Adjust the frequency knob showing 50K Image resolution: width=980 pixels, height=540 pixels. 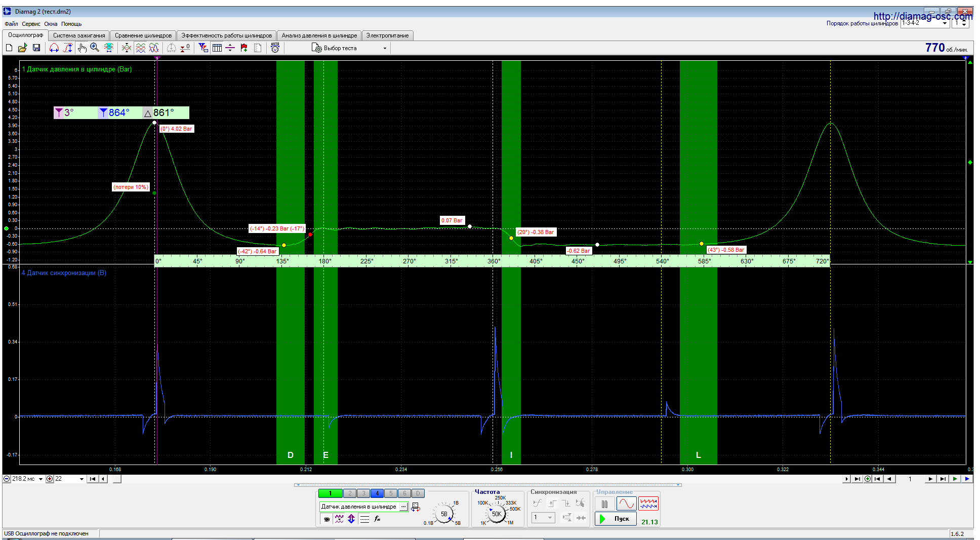tap(497, 514)
